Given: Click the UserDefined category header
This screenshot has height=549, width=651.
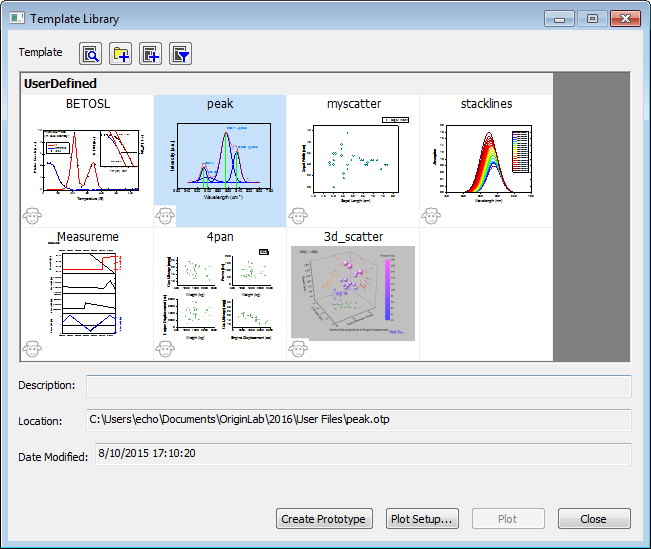Looking at the screenshot, I should tap(286, 84).
